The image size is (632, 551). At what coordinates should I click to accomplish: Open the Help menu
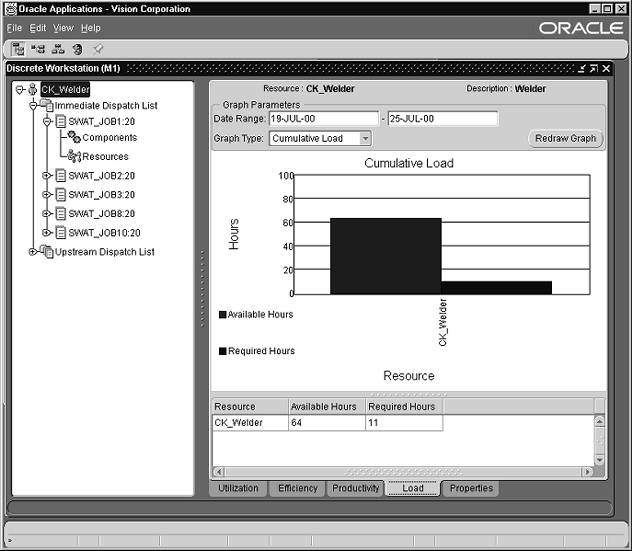[91, 28]
